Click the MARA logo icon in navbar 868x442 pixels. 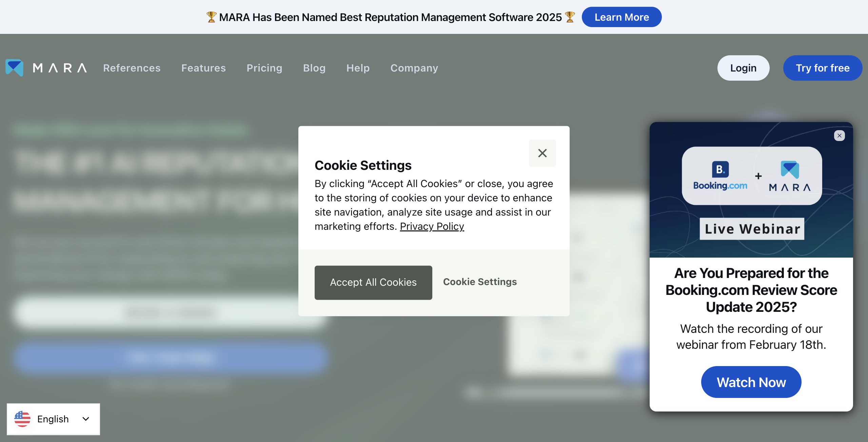click(x=15, y=68)
